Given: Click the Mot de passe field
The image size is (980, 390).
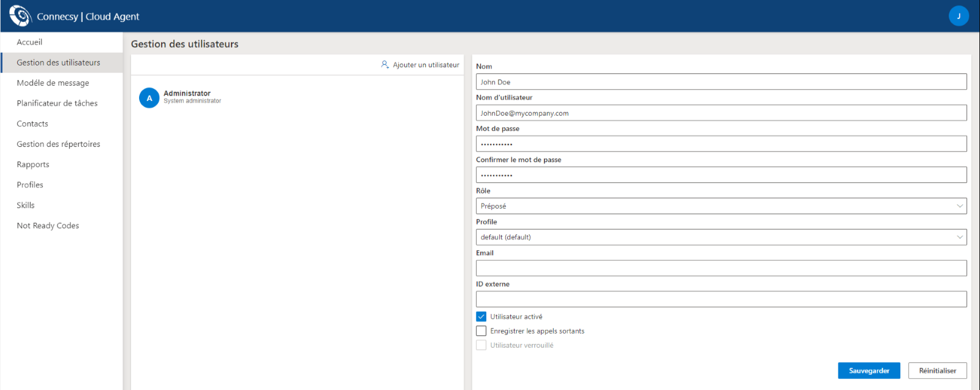Looking at the screenshot, I should 721,144.
